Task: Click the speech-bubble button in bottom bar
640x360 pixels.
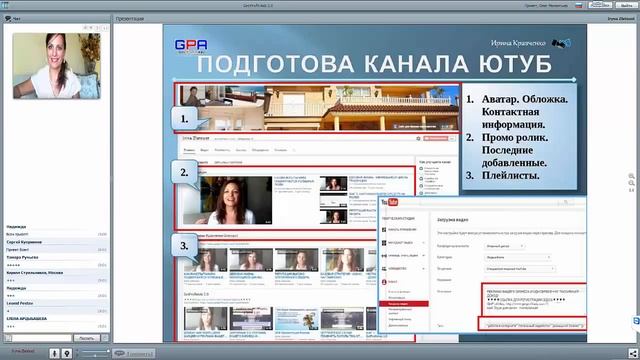Action: tap(134, 353)
